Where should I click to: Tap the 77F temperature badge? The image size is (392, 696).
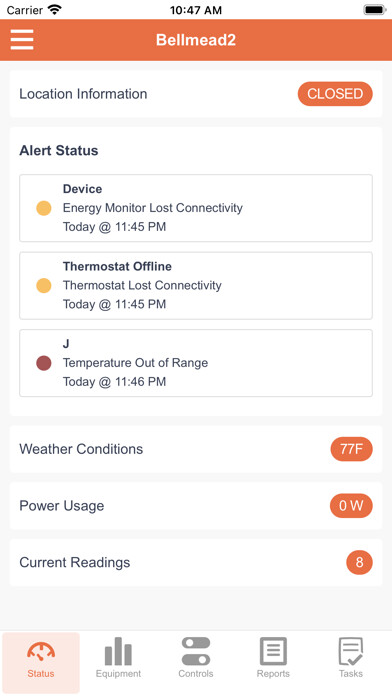coord(352,449)
